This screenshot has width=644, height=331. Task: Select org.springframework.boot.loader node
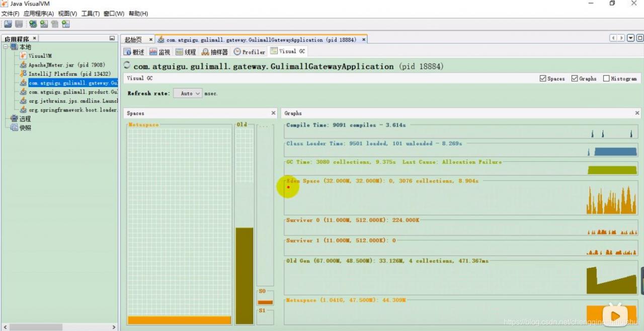tap(73, 110)
